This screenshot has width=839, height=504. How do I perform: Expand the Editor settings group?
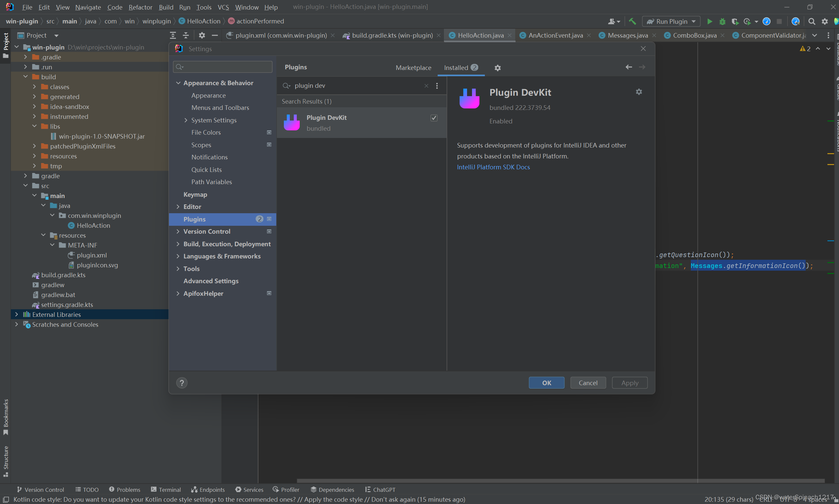pyautogui.click(x=178, y=207)
